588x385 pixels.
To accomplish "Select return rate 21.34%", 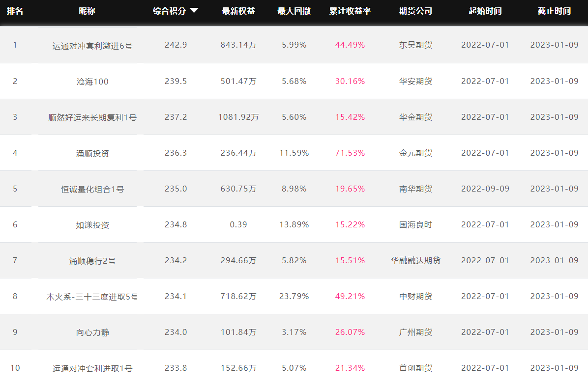I will pos(350,368).
